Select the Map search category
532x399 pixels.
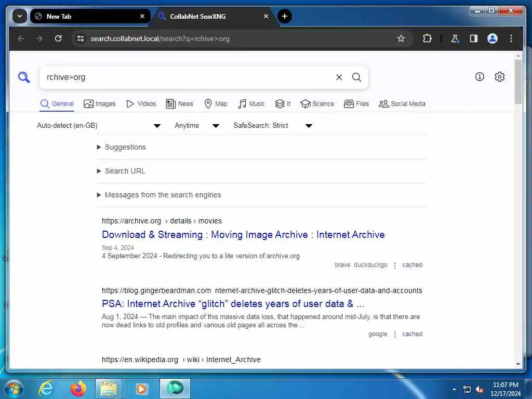[x=216, y=103]
